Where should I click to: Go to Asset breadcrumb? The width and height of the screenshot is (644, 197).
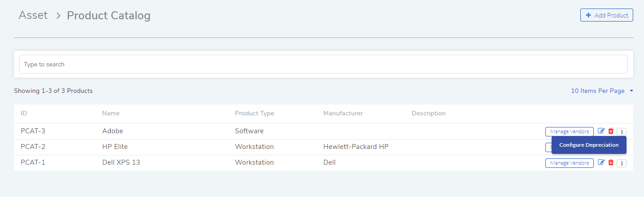tap(33, 15)
